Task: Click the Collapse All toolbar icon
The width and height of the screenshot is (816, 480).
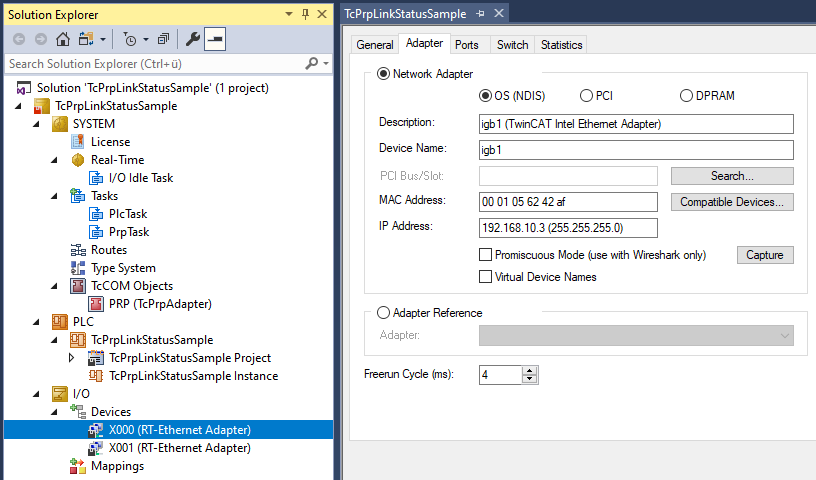Action: pyautogui.click(x=163, y=39)
